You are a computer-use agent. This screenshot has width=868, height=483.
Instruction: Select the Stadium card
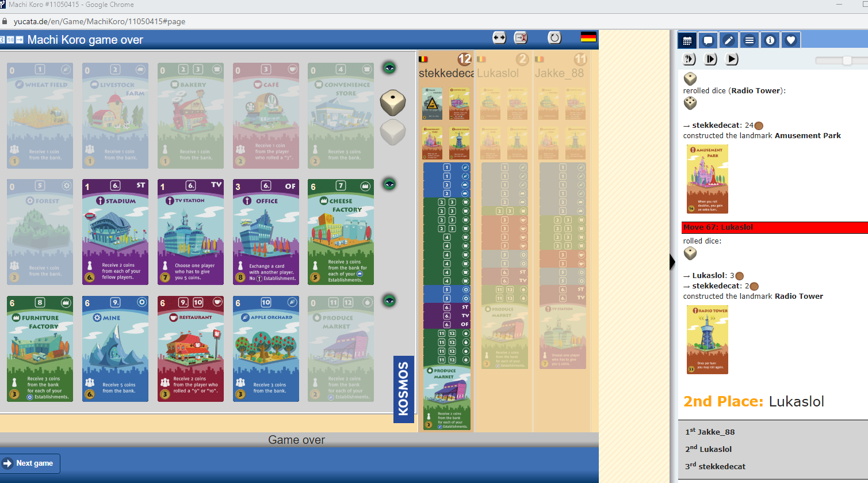click(x=115, y=232)
